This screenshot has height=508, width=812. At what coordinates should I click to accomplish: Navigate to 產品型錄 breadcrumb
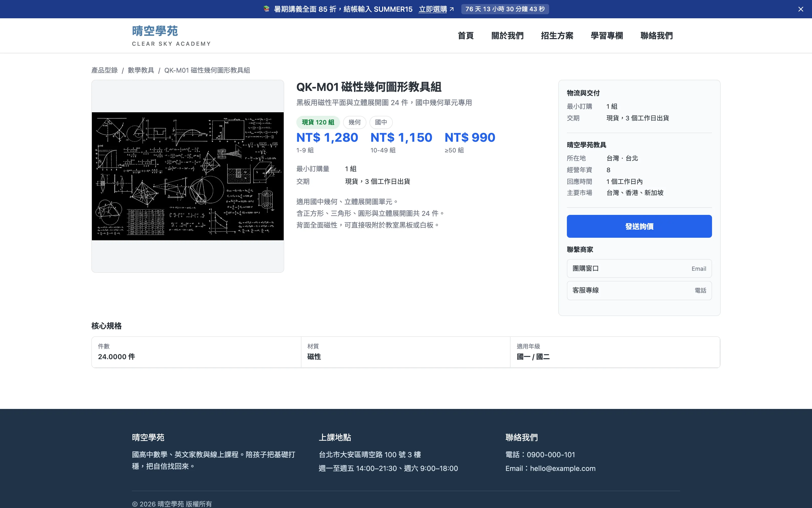tap(104, 70)
